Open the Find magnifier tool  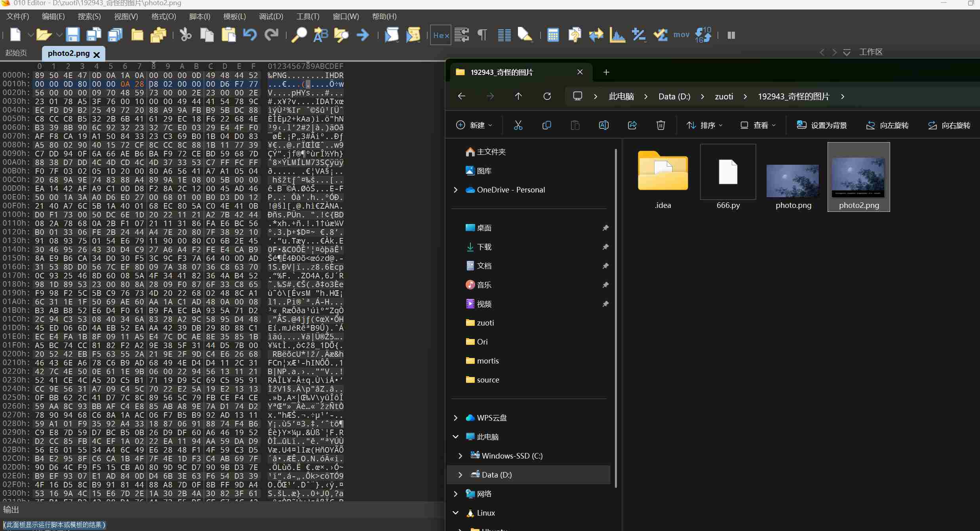299,35
